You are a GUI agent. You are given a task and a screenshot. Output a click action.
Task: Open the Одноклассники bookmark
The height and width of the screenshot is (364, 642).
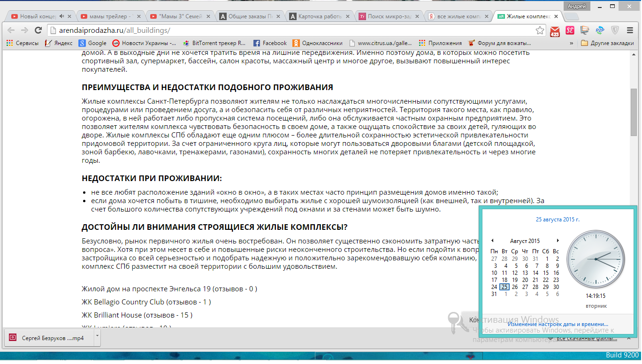coord(318,43)
